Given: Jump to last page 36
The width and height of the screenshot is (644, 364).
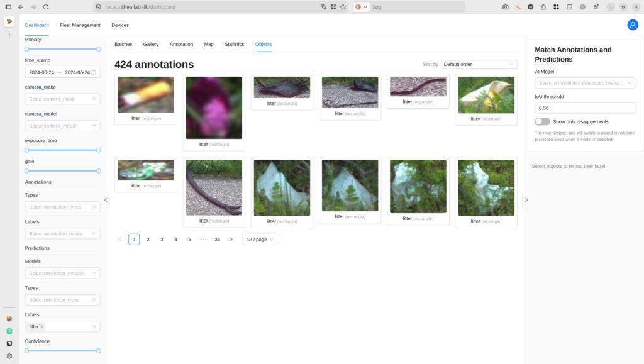Looking at the screenshot, I should tap(217, 240).
